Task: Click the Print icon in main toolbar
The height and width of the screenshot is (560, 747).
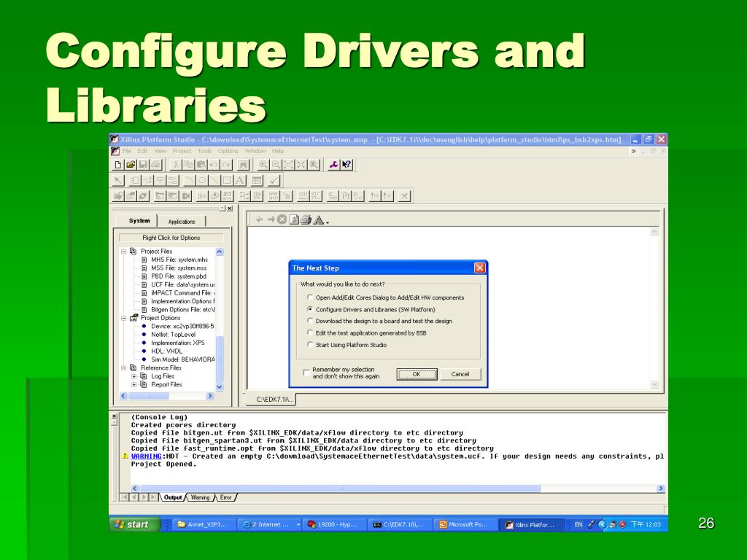Action: click(156, 165)
